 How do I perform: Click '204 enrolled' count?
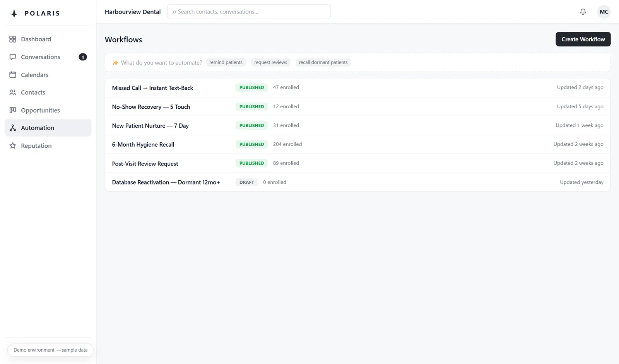(x=287, y=144)
